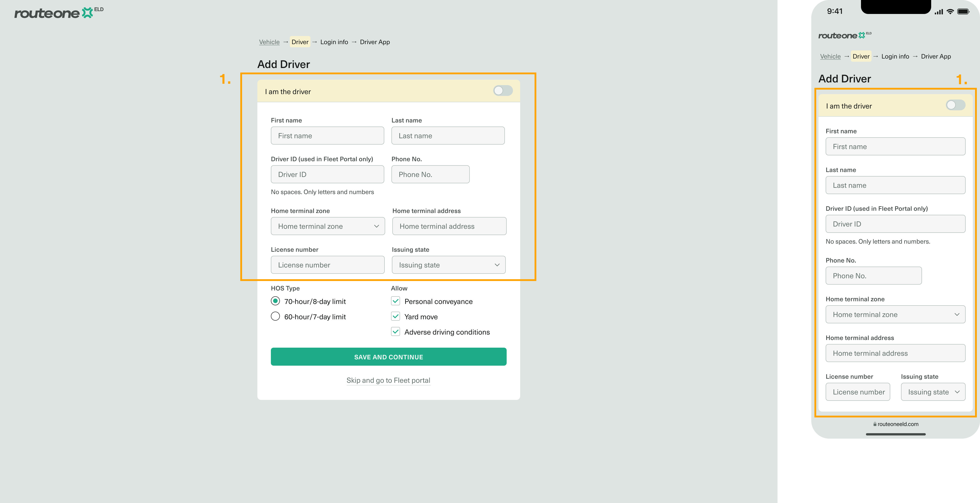Screen dimensions: 980x503
Task: Focus desktop License number field
Action: tap(328, 265)
